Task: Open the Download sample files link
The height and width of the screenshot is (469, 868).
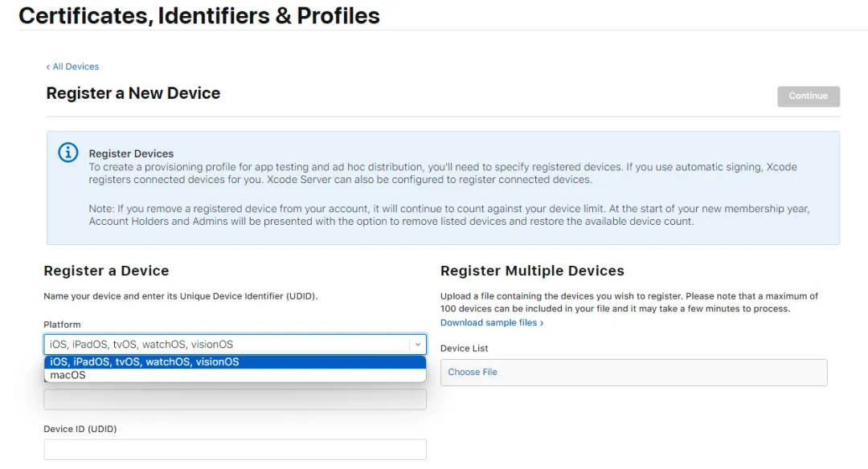Action: pyautogui.click(x=489, y=323)
